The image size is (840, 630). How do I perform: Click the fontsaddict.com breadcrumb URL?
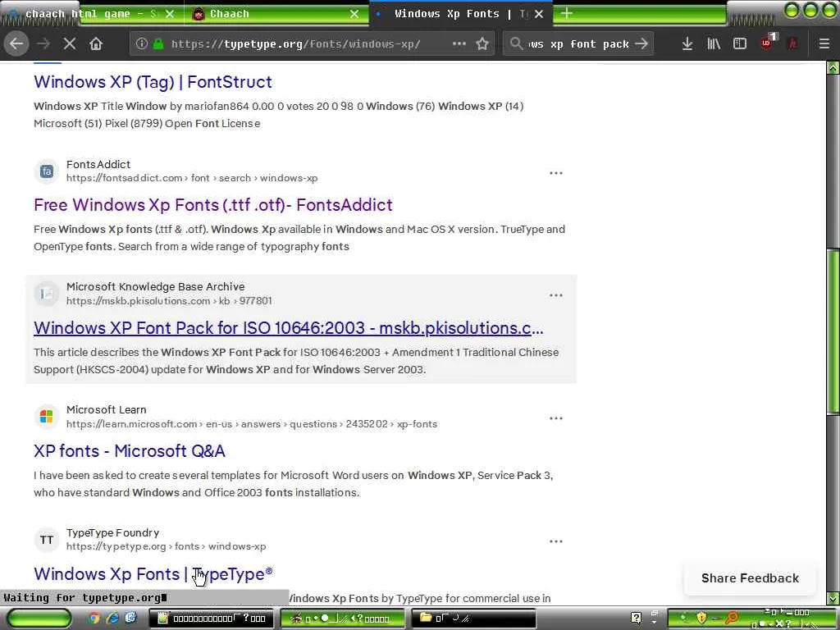[x=192, y=178]
